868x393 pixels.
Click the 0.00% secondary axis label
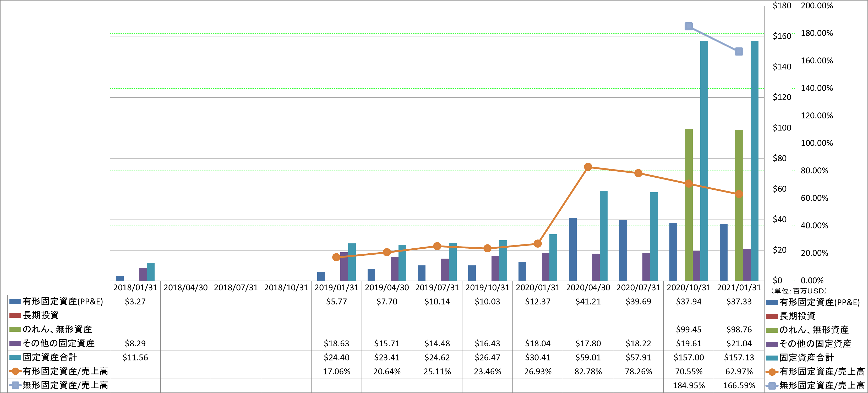click(812, 280)
